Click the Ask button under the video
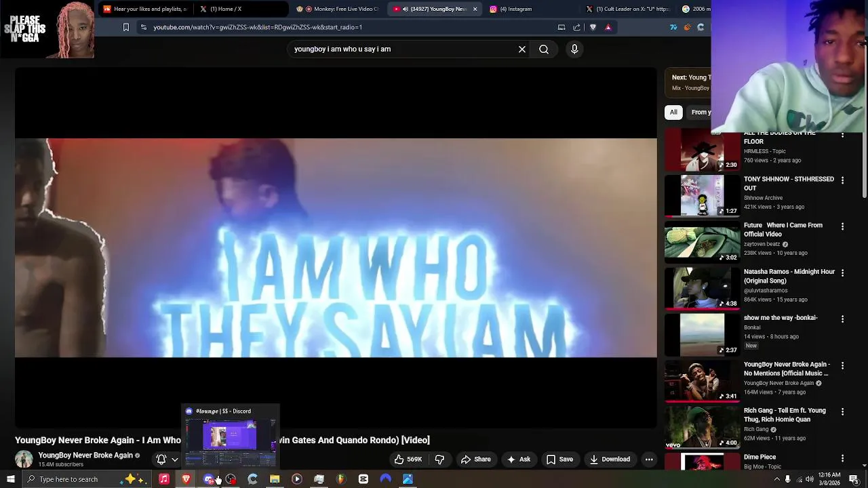 [x=519, y=459]
